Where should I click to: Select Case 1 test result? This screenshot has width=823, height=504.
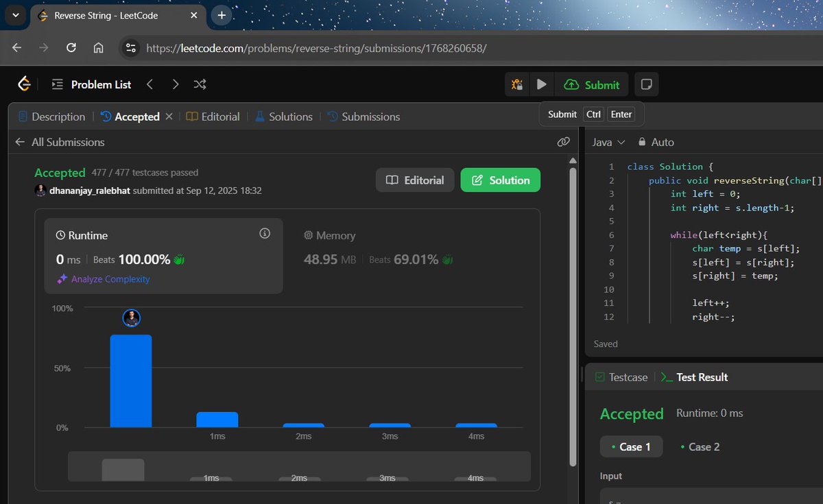click(x=631, y=446)
